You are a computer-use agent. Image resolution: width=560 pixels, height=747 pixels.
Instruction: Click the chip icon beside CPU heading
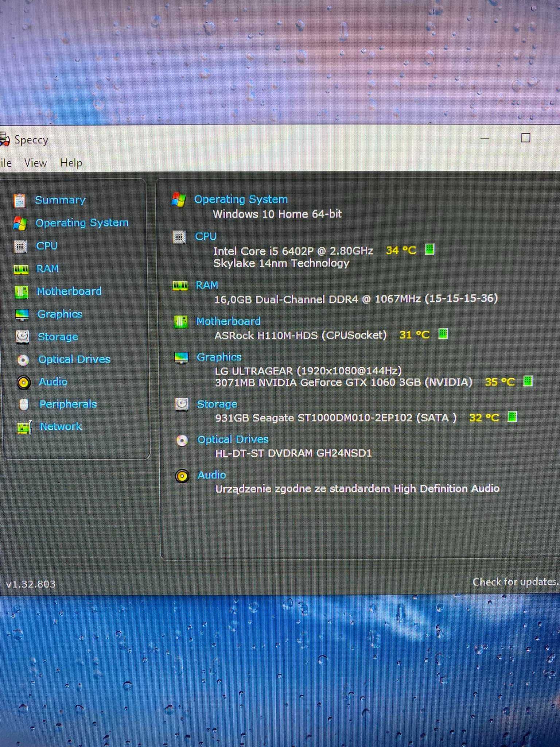[x=179, y=237]
